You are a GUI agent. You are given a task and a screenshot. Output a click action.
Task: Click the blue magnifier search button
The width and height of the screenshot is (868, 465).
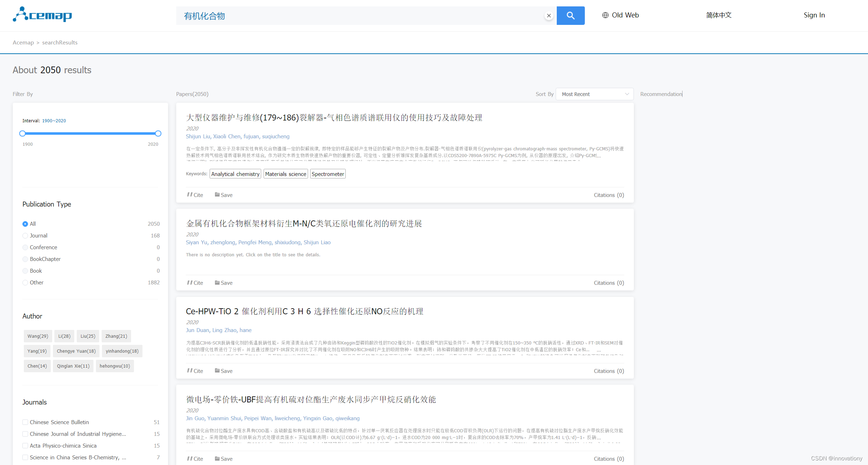pos(571,16)
